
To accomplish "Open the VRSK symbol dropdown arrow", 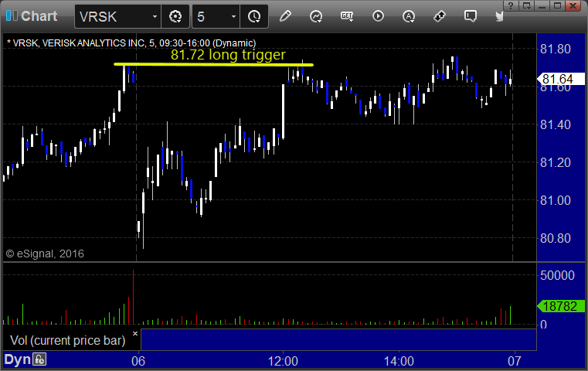I will (x=155, y=16).
